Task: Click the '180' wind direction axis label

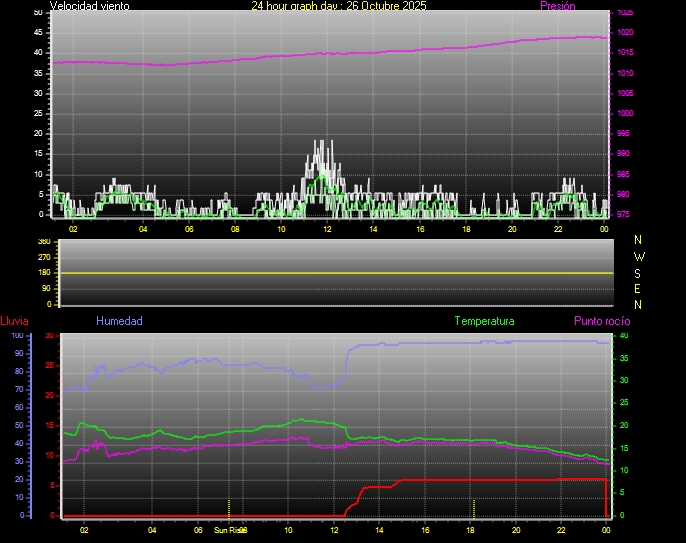Action: click(43, 273)
